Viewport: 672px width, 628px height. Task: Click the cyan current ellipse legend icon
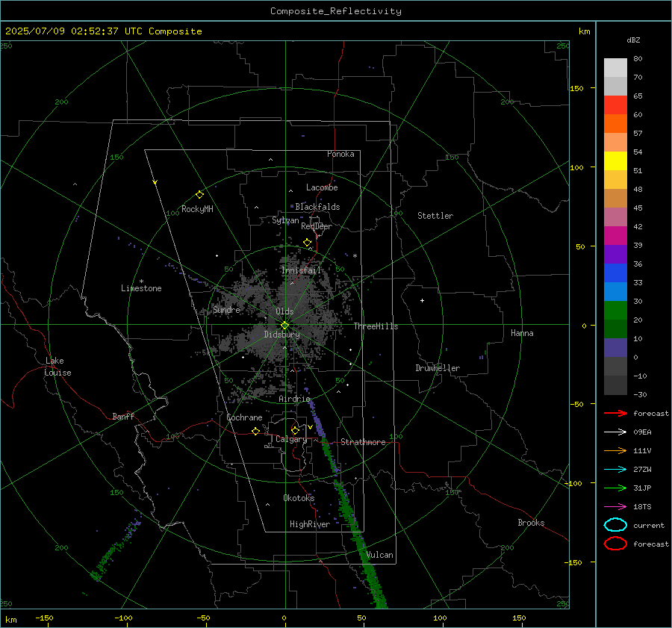coord(615,525)
